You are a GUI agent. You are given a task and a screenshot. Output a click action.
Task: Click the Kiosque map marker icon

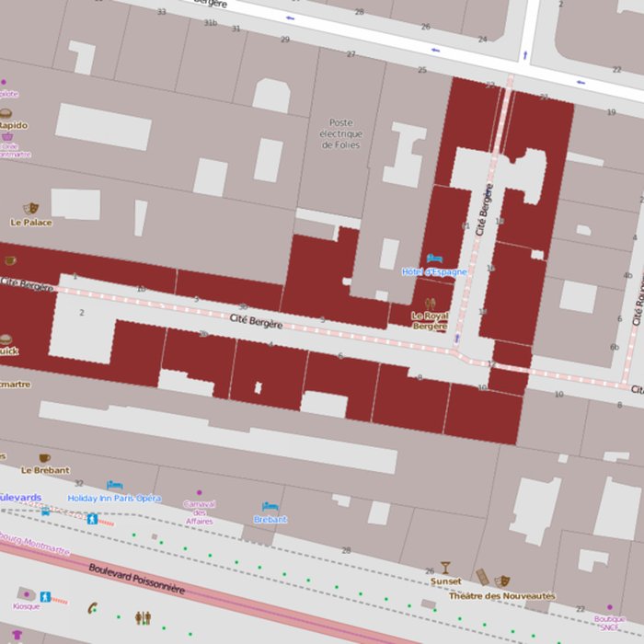coord(26,594)
